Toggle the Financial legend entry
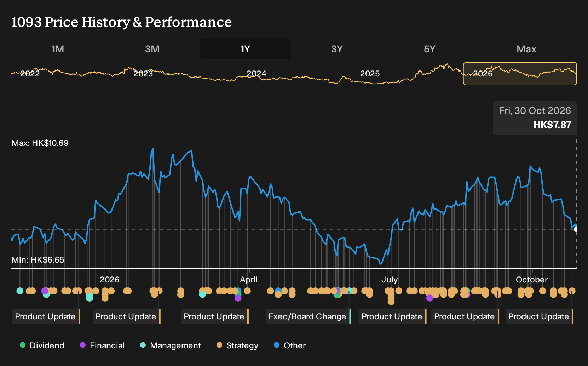Viewport: 588px width, 366px height. click(102, 345)
